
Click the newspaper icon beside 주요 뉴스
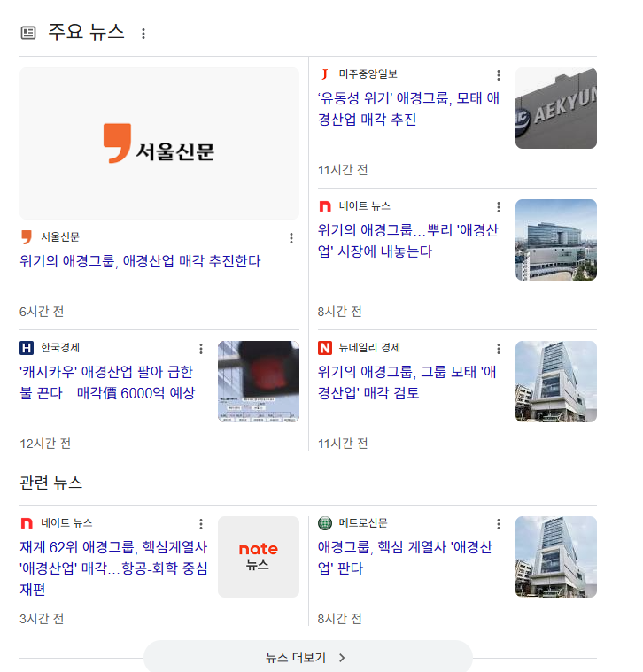tap(28, 33)
